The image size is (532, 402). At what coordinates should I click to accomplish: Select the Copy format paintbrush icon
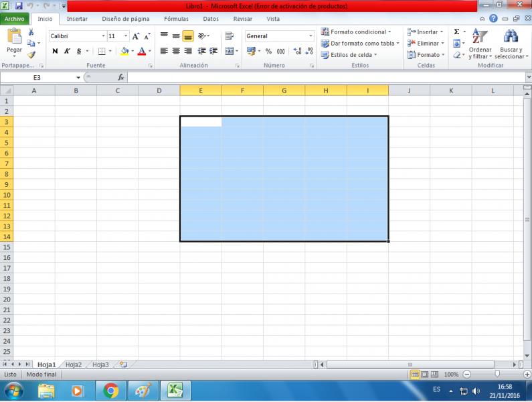point(31,56)
